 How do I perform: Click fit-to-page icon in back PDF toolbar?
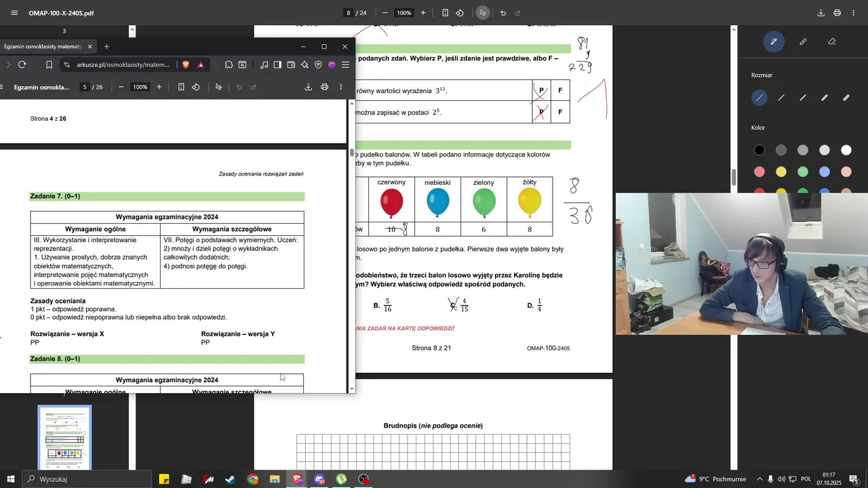pyautogui.click(x=445, y=13)
